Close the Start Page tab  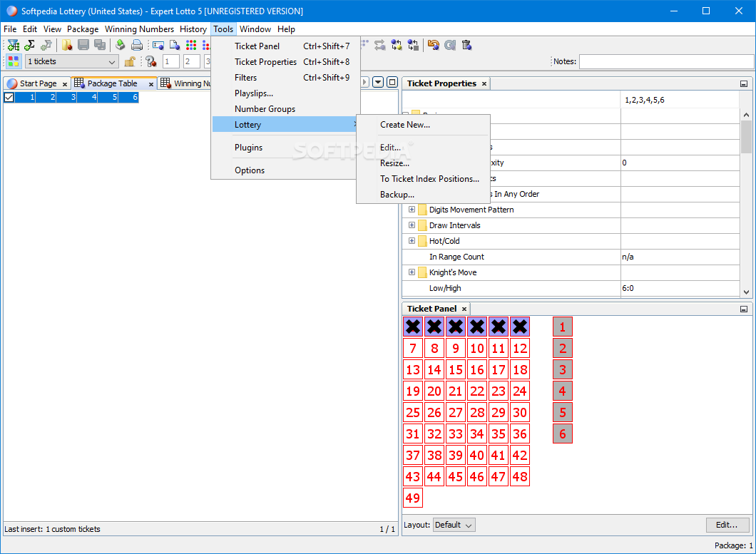tap(65, 84)
